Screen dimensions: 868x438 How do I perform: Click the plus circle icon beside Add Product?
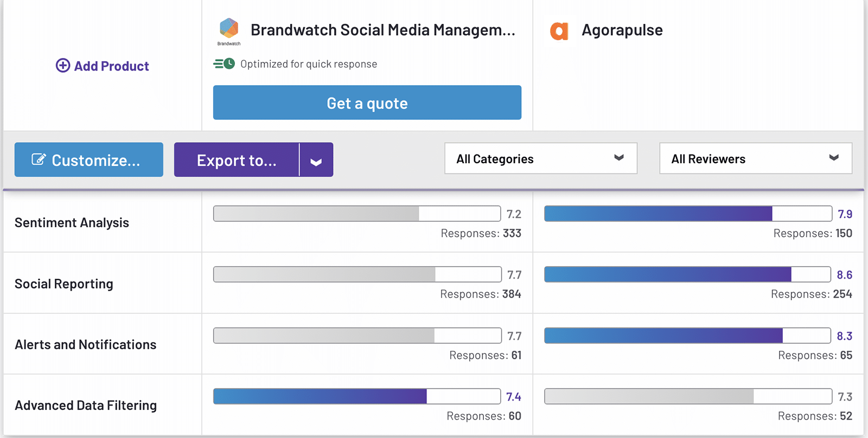point(63,66)
